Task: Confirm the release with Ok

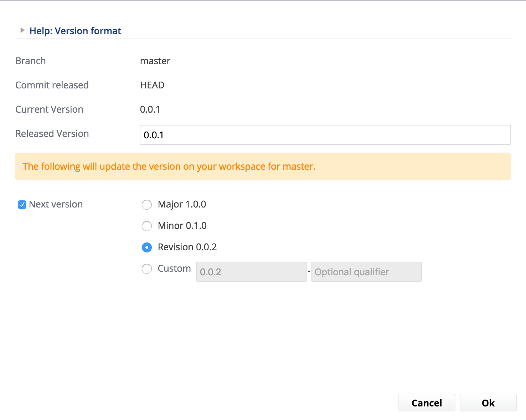Action: (x=488, y=403)
